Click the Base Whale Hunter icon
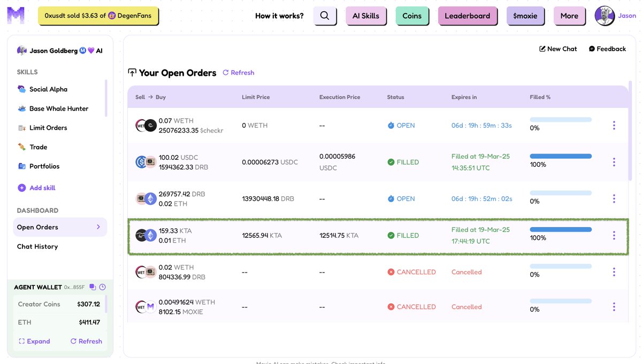 coord(21,109)
